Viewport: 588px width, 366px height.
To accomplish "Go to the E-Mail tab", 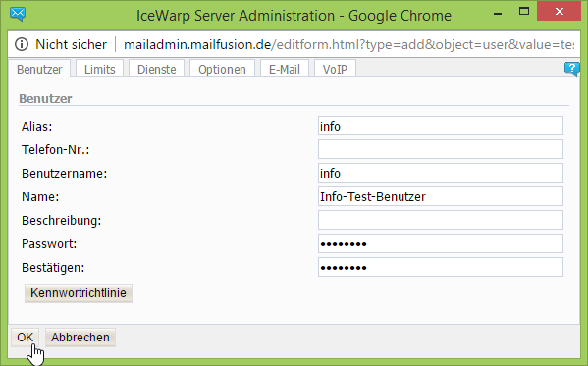I will (x=285, y=69).
